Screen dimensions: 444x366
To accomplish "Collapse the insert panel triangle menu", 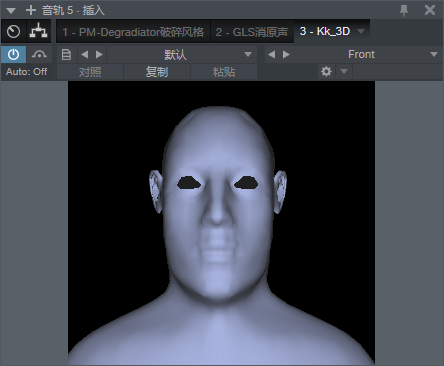I will coord(11,10).
